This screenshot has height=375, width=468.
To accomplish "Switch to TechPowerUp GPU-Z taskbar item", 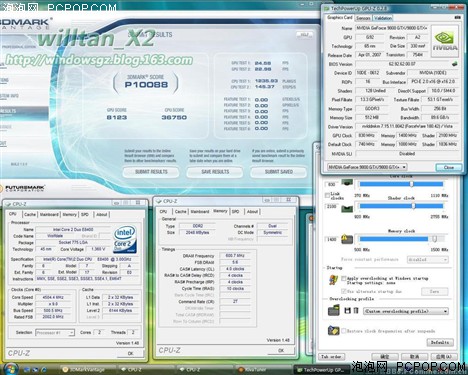I will coord(322,370).
